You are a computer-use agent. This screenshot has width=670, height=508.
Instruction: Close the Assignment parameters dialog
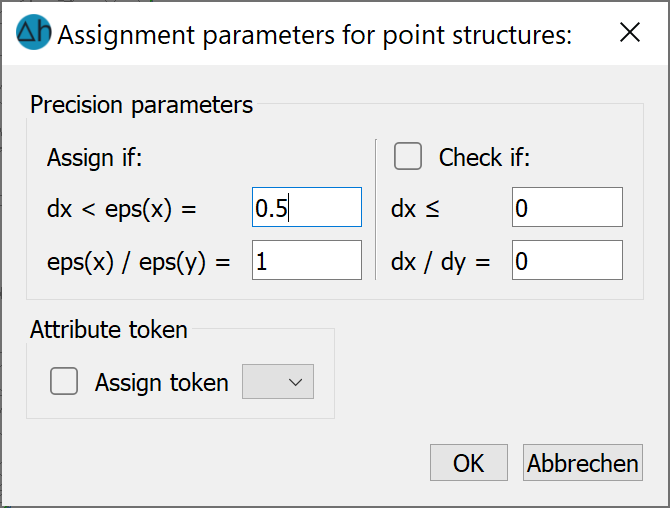click(x=630, y=32)
